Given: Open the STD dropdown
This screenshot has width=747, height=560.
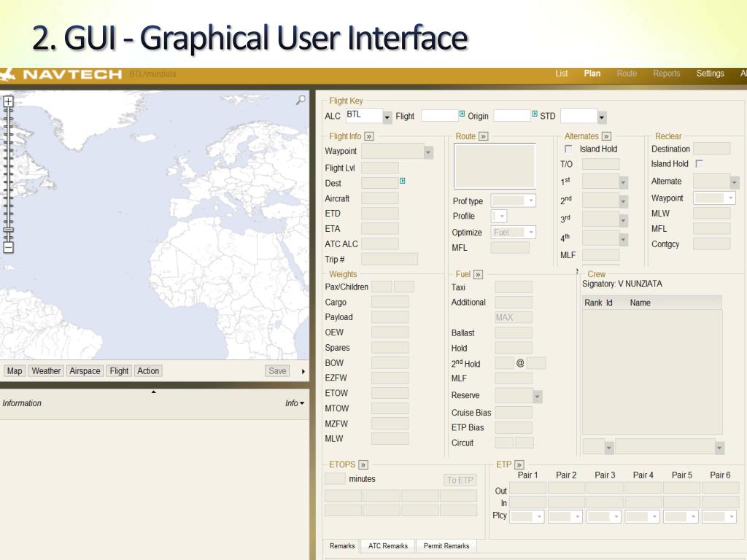Looking at the screenshot, I should click(602, 117).
